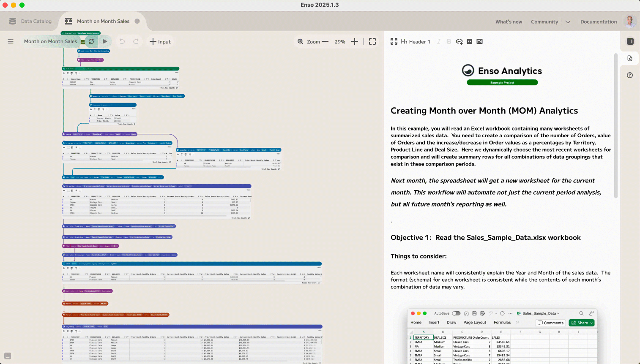The height and width of the screenshot is (364, 640).
Task: Open the Community link
Action: [544, 22]
